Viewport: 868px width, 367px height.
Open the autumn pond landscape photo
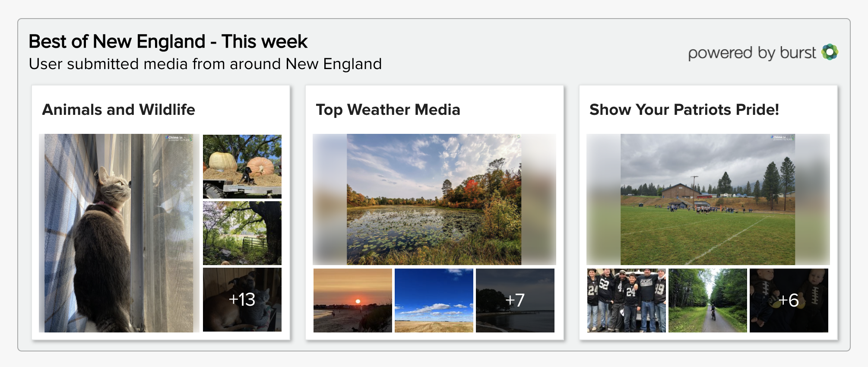(x=434, y=199)
